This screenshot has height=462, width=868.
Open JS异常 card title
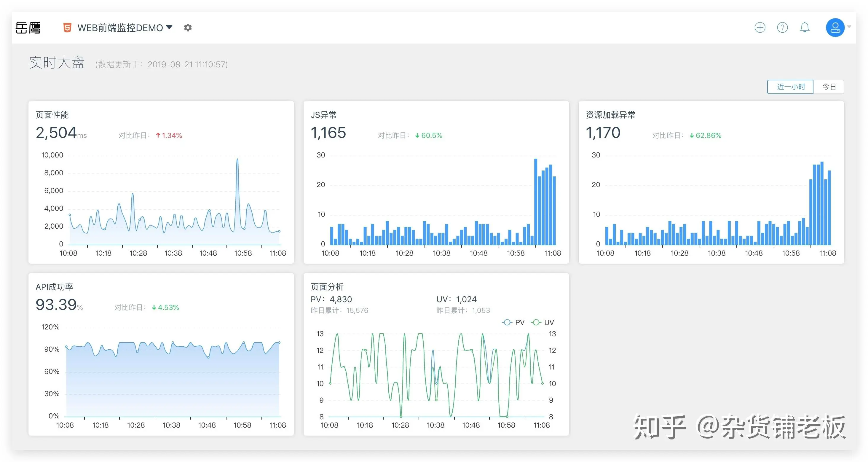(x=323, y=115)
